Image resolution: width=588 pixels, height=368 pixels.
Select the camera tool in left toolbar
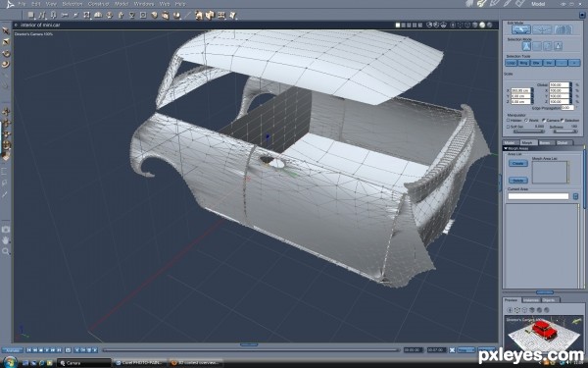pyautogui.click(x=6, y=230)
